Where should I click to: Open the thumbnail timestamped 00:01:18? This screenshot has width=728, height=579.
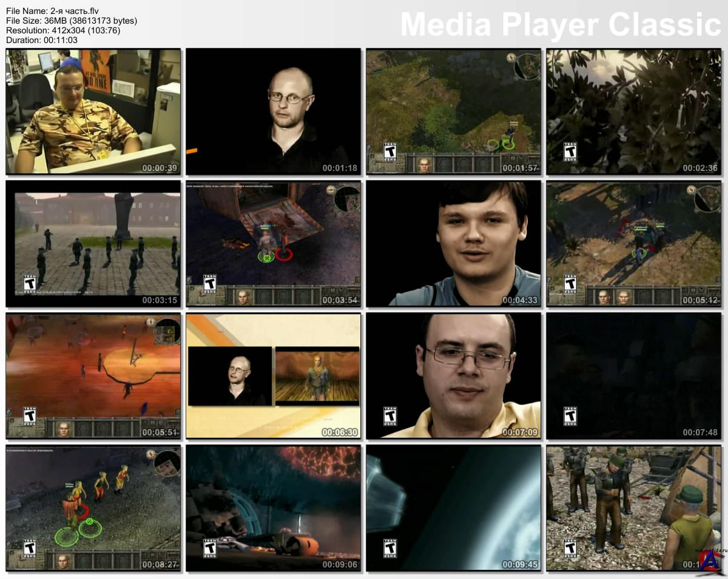[273, 112]
